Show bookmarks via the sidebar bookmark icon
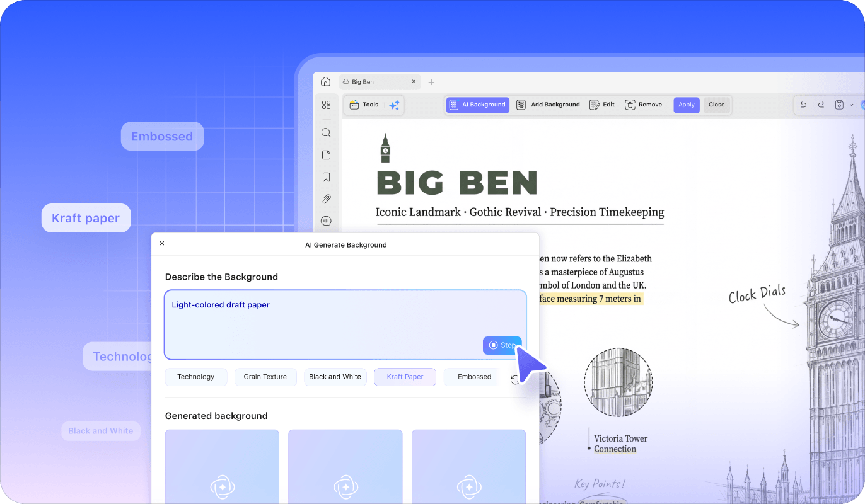Image resolution: width=865 pixels, height=504 pixels. coord(326,177)
